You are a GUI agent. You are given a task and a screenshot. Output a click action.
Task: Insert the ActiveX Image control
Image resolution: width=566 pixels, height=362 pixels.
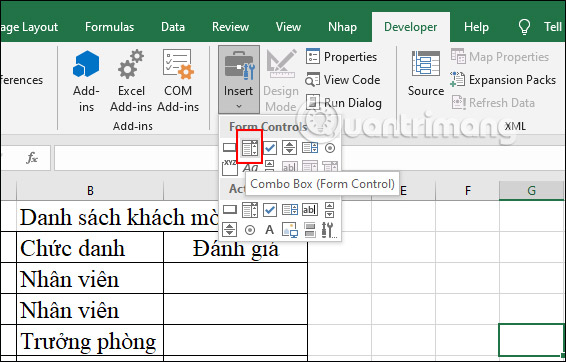pos(290,230)
